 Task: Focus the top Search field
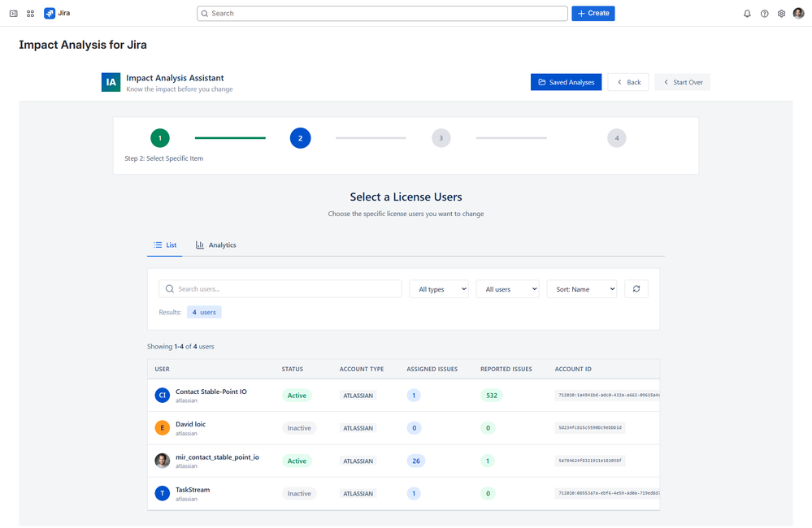382,14
